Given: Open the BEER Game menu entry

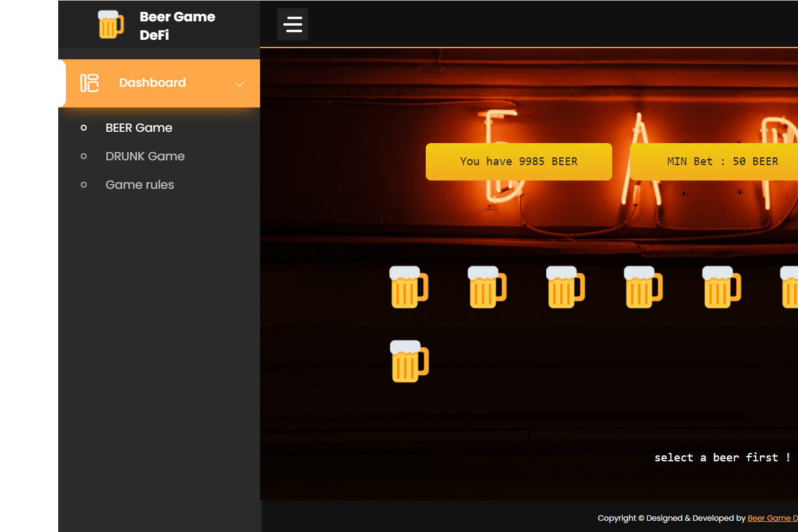Looking at the screenshot, I should [x=139, y=128].
